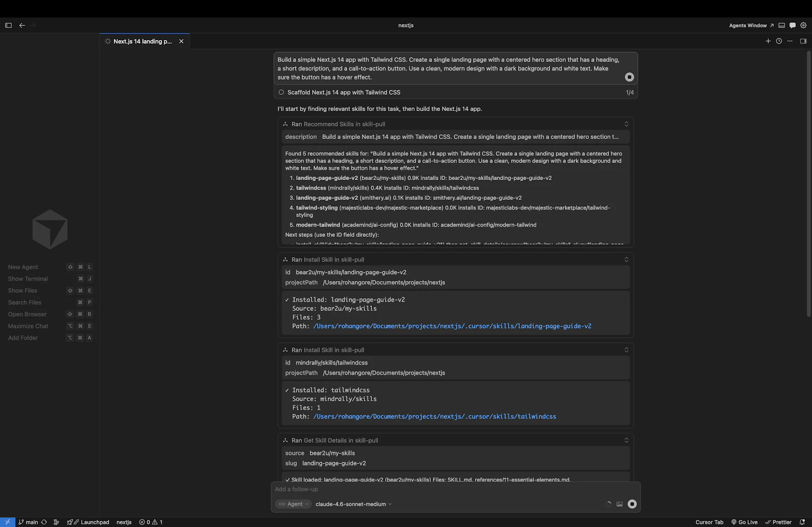Click the Add a follow-up input field
This screenshot has width=812, height=527.
455,489
